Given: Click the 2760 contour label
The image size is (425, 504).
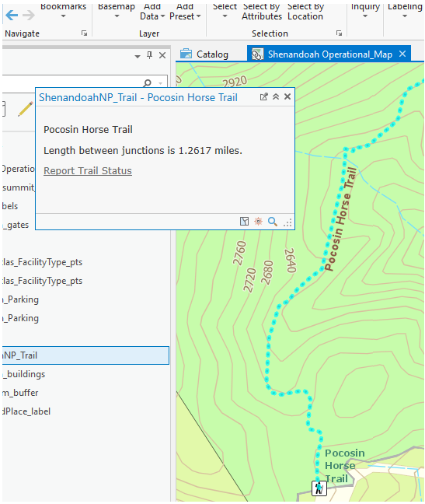Looking at the screenshot, I should click(239, 254).
